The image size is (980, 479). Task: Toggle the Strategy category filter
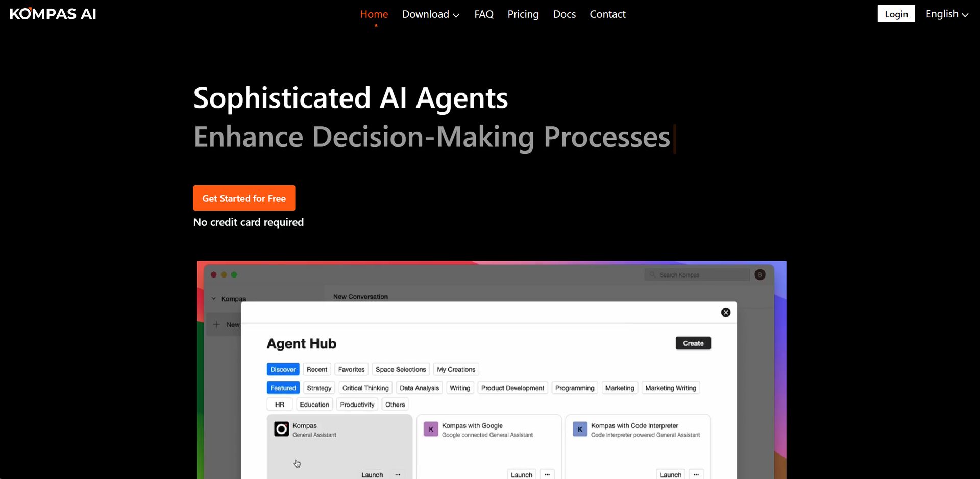pos(318,388)
